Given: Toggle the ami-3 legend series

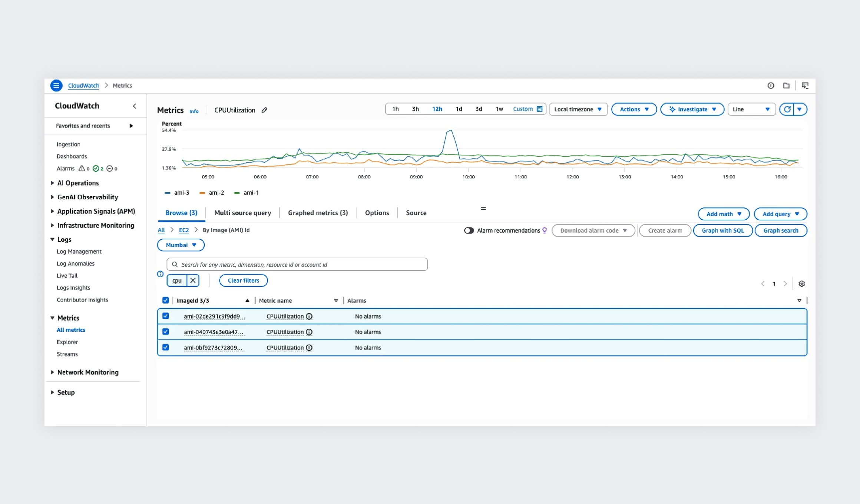Looking at the screenshot, I should [177, 193].
